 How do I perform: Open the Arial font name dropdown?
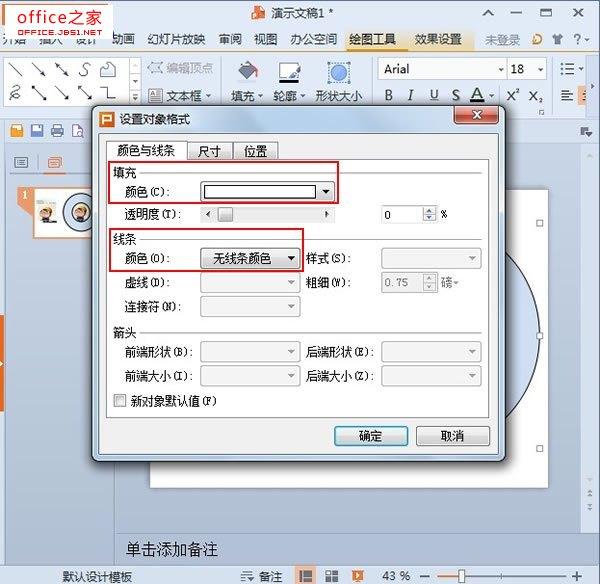tap(499, 69)
